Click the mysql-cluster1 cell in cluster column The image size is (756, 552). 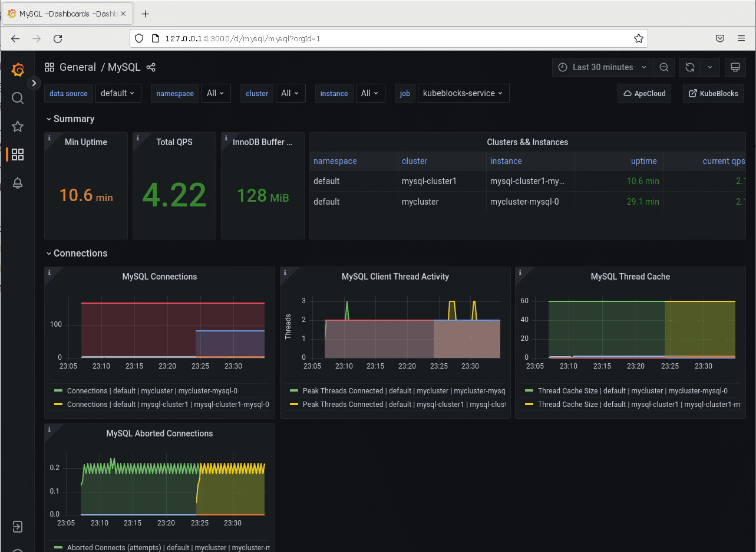pos(442,181)
